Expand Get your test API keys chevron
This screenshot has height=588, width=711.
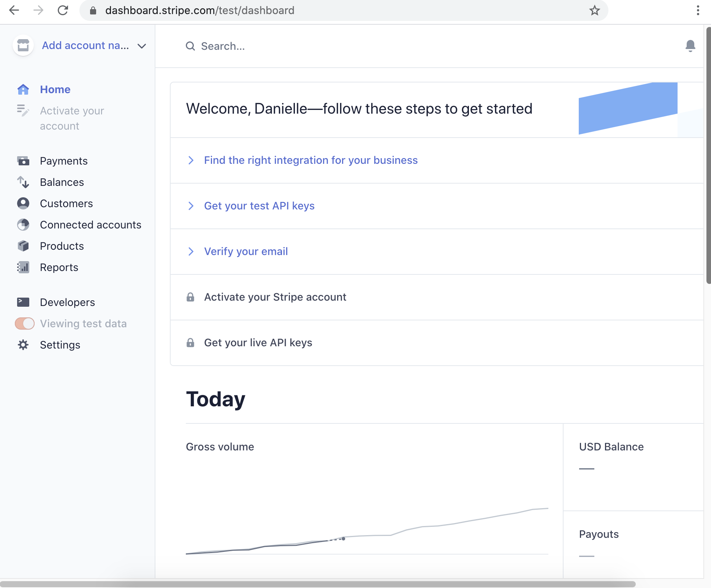click(191, 206)
